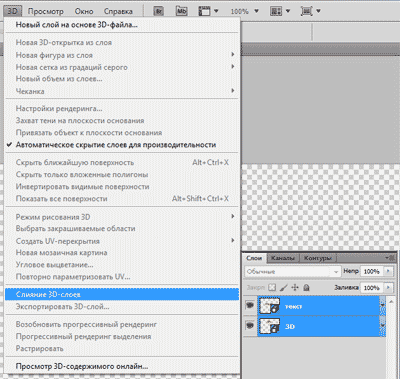The height and width of the screenshot is (379, 400).
Task: Choose Новый объем из слоев
Action: [122, 79]
